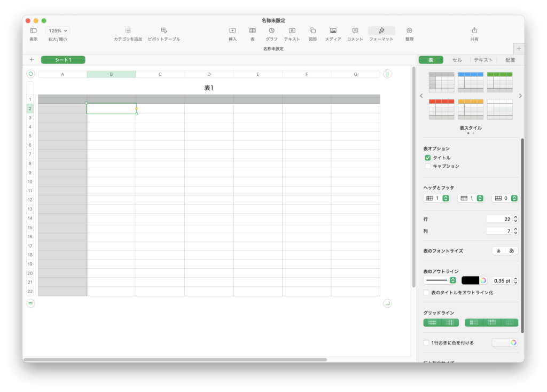This screenshot has height=392, width=547.
Task: Switch to the テキスト tab in sidebar
Action: tap(483, 60)
